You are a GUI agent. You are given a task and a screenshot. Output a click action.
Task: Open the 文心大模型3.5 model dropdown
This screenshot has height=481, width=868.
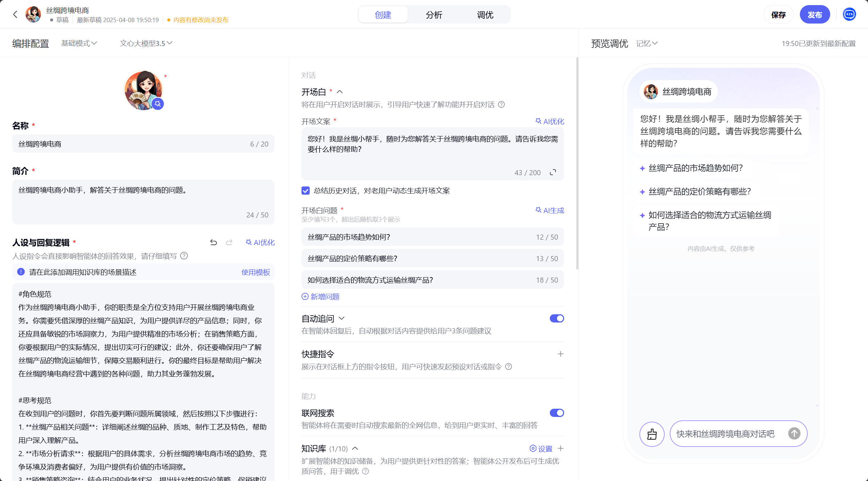[146, 43]
